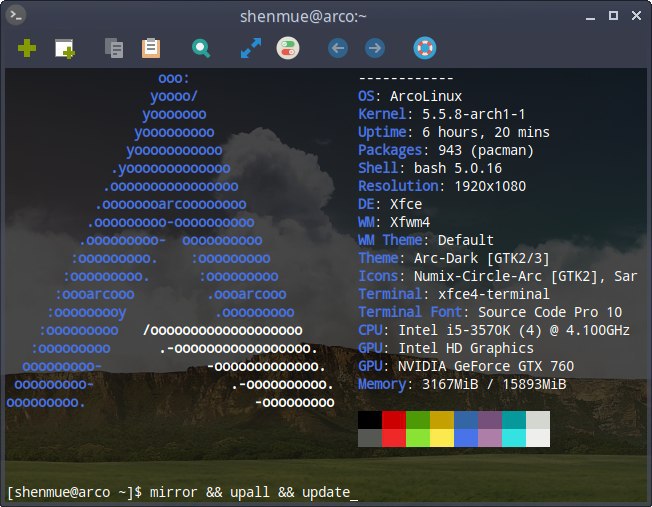
Task: Copy selection using the copy icon
Action: pyautogui.click(x=114, y=48)
